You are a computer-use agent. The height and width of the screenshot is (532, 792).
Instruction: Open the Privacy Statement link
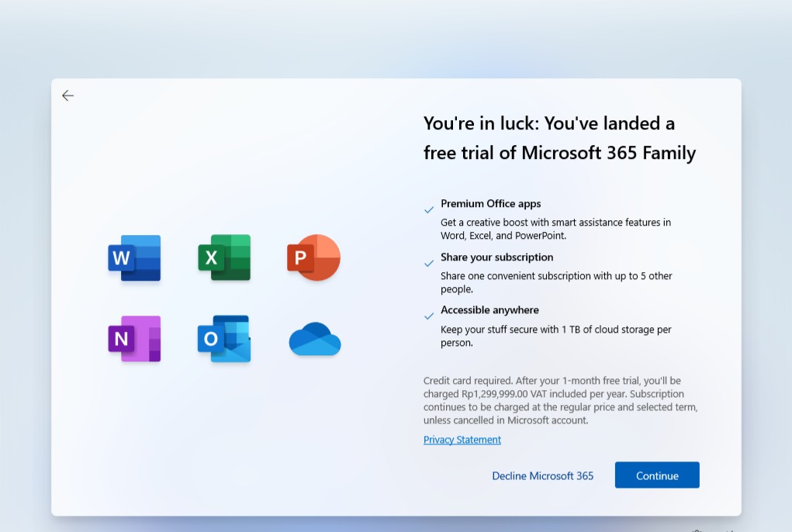point(462,440)
